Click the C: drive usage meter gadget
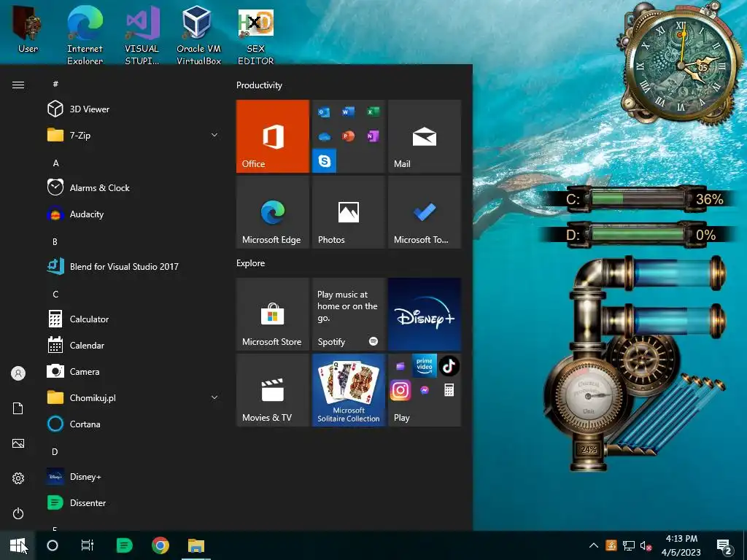747x560 pixels. click(x=639, y=198)
